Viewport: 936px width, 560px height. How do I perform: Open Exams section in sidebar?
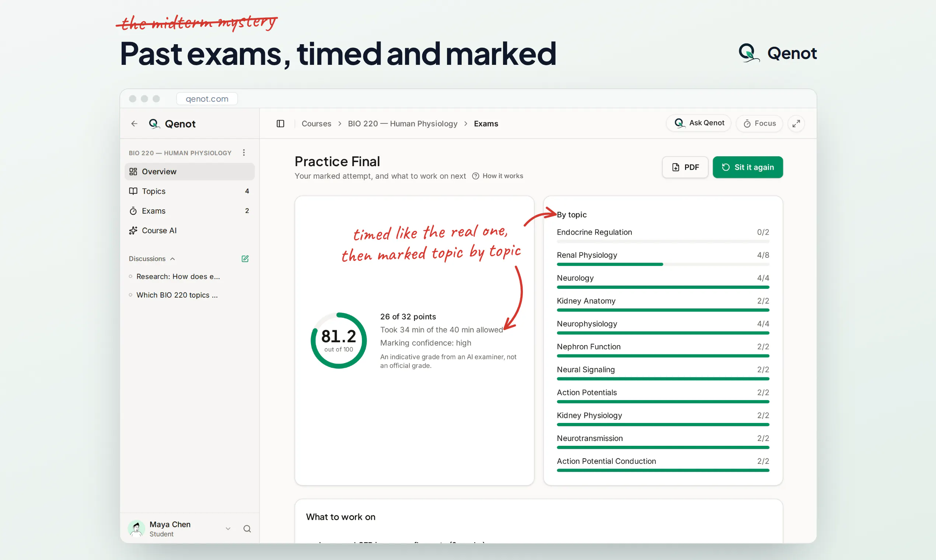[189, 211]
